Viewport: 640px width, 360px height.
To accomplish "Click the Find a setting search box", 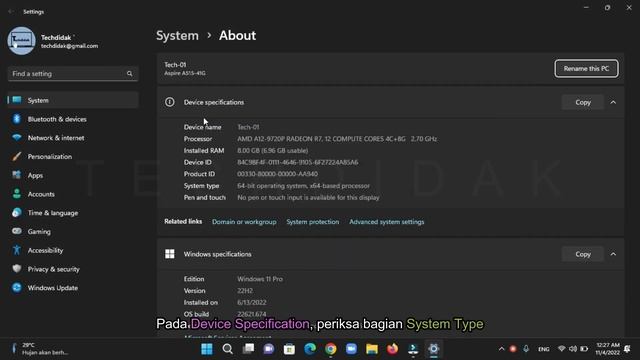I will (x=73, y=74).
